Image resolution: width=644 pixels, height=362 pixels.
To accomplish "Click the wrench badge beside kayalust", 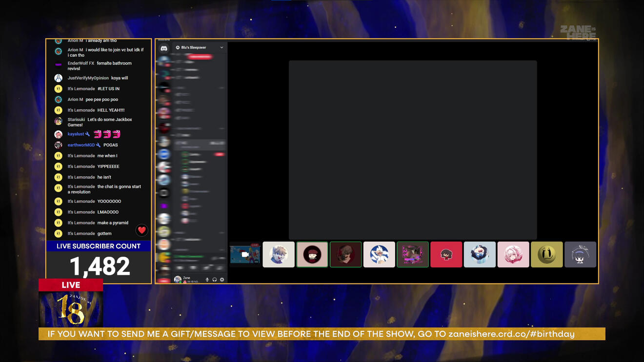I will tap(88, 134).
